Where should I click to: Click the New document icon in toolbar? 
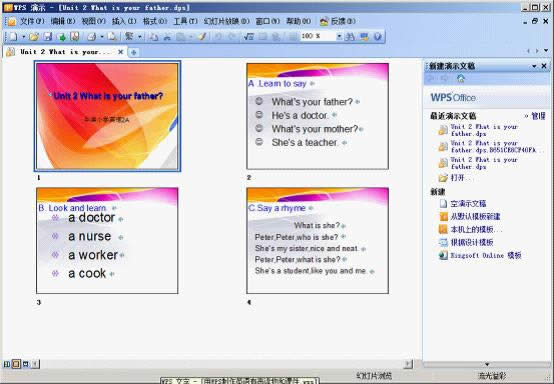point(13,36)
